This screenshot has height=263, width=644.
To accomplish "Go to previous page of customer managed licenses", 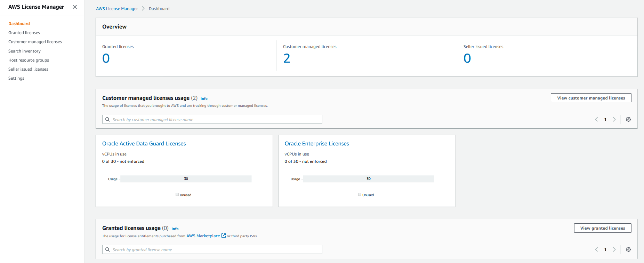I will 596,119.
